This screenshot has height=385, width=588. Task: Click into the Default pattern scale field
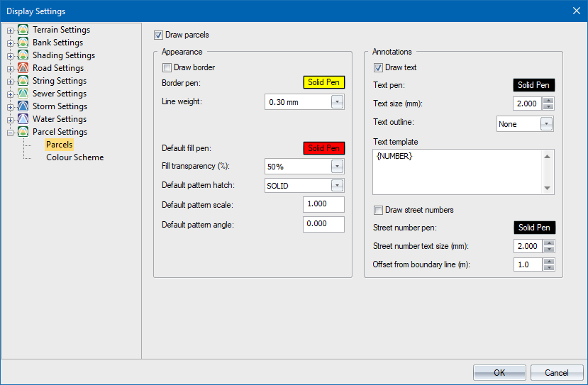323,205
